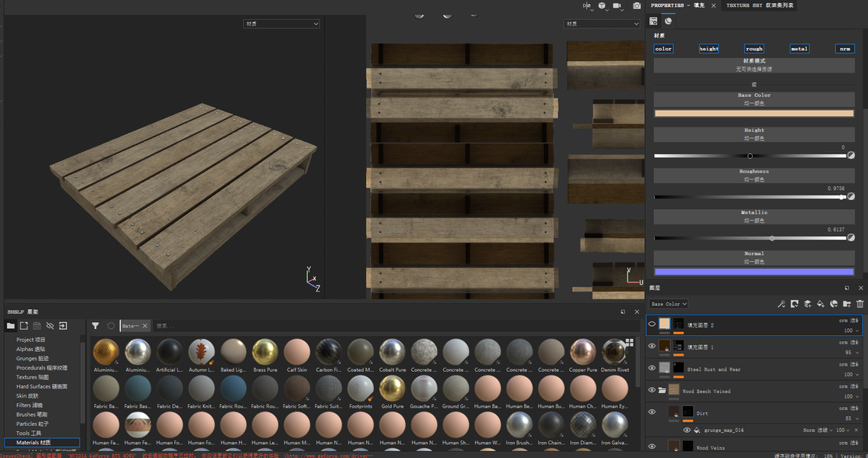This screenshot has width=868, height=458.
Task: Add a folder in the layers panel
Action: pos(847,304)
